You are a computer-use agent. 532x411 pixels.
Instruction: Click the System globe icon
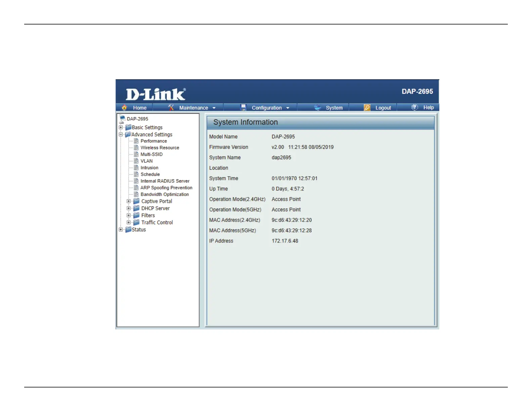[317, 107]
